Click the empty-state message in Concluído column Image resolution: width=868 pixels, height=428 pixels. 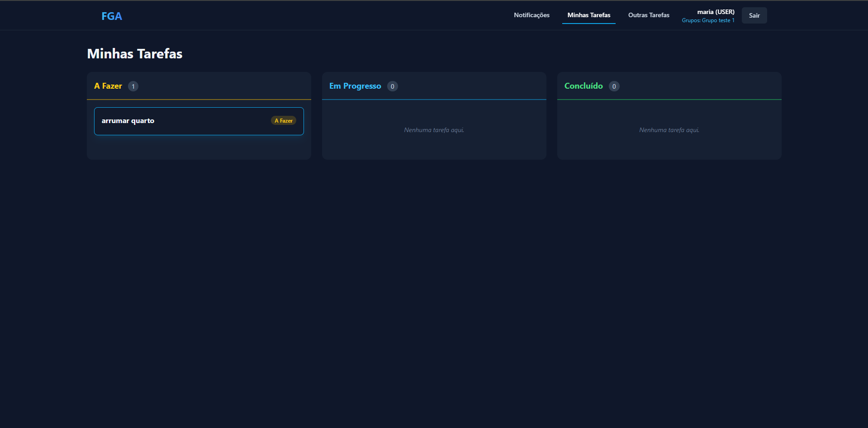(669, 130)
